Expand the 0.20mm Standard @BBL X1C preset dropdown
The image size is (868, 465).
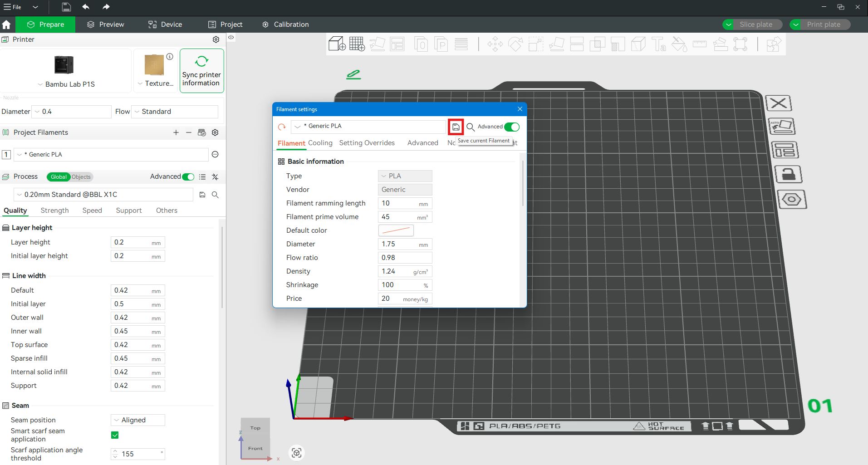[x=103, y=195]
